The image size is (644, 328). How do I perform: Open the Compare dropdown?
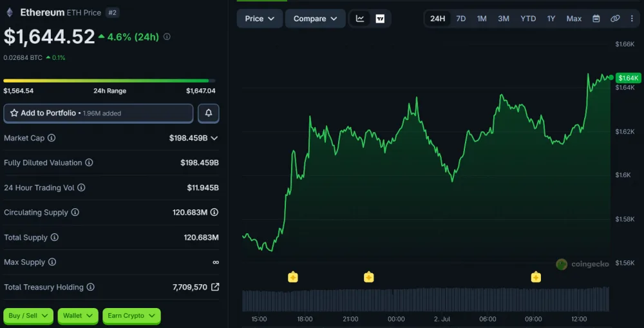coord(315,19)
